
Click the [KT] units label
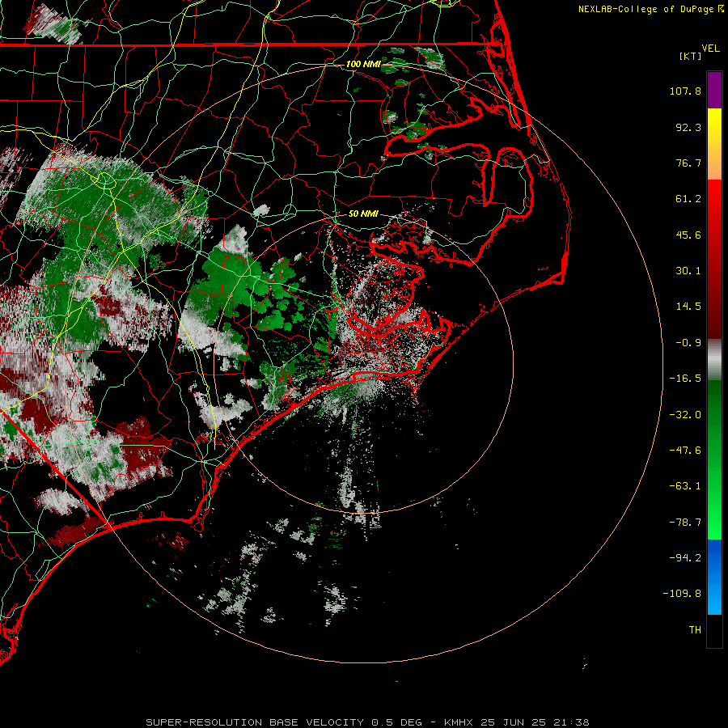(x=691, y=56)
